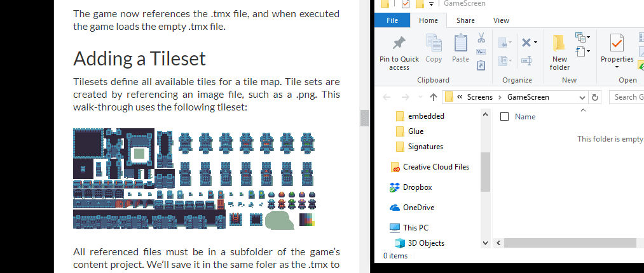Click the Pin to Quick access icon
The width and height of the screenshot is (644, 273).
point(399,43)
